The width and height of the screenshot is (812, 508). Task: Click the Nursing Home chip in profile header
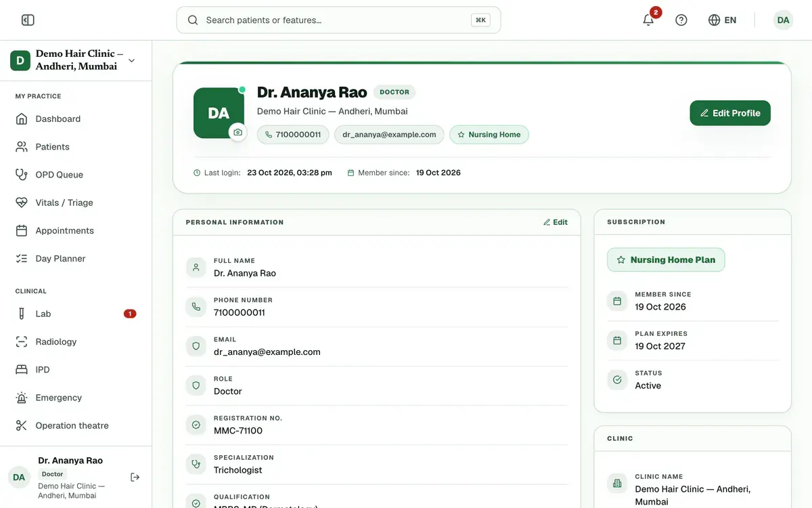pos(489,135)
